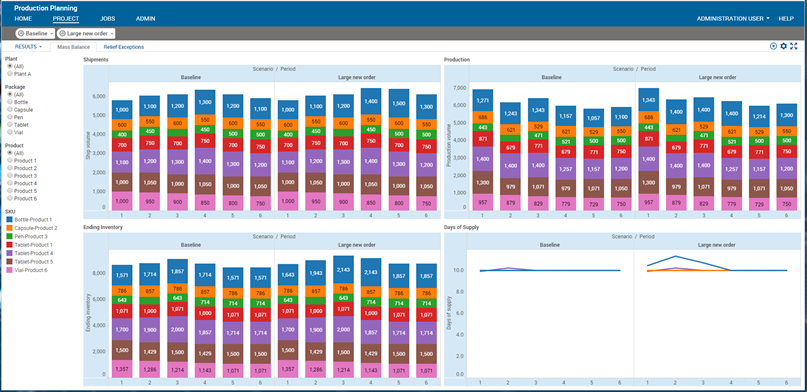
Task: Filter package by Vial
Action: pyautogui.click(x=10, y=132)
